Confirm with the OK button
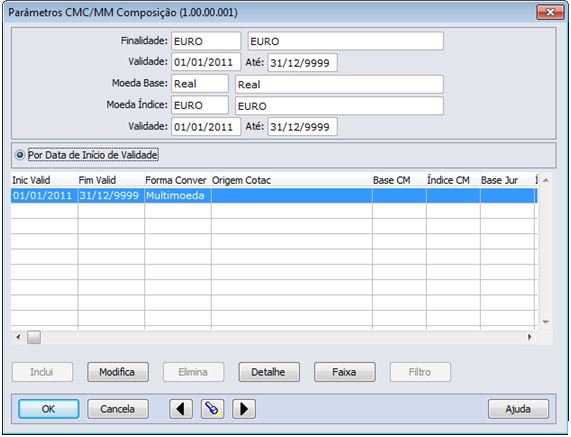The height and width of the screenshot is (437, 571). click(48, 409)
